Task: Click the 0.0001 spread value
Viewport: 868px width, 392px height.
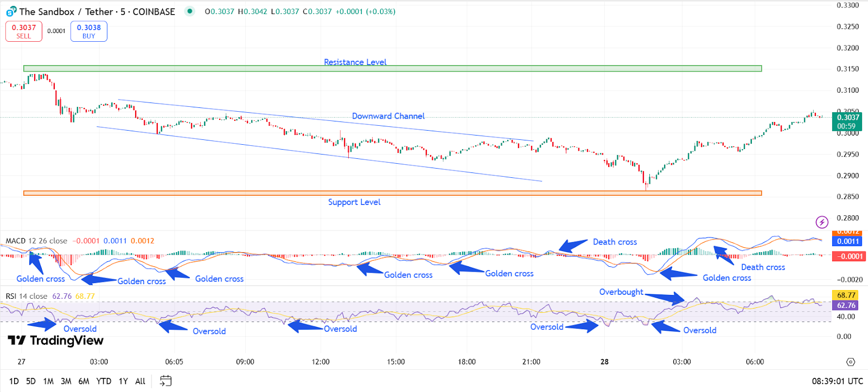Action: tap(56, 31)
